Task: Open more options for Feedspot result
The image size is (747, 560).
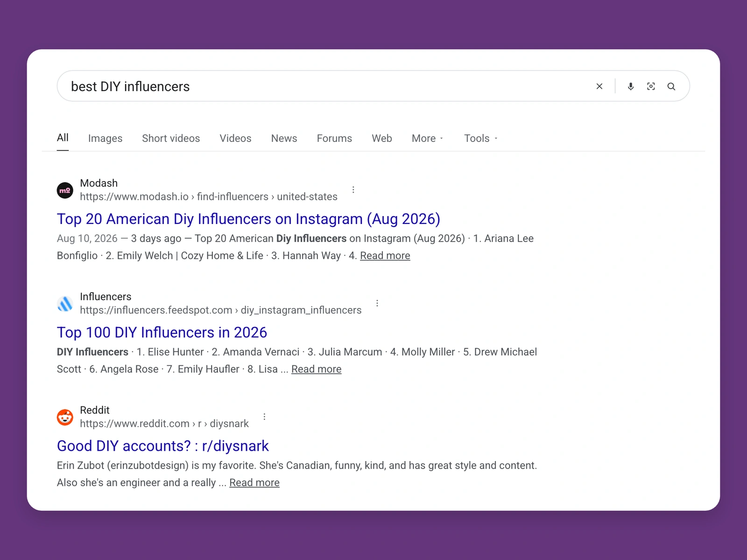Action: click(377, 303)
